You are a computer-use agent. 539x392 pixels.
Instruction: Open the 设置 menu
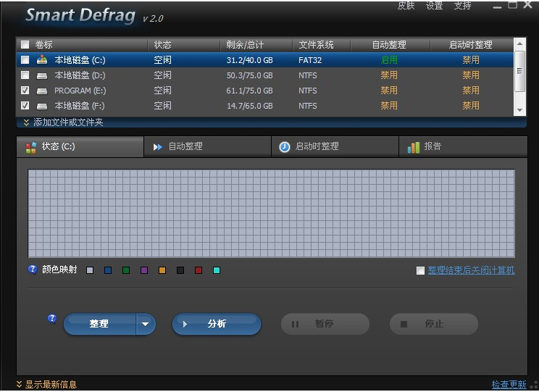click(x=434, y=6)
